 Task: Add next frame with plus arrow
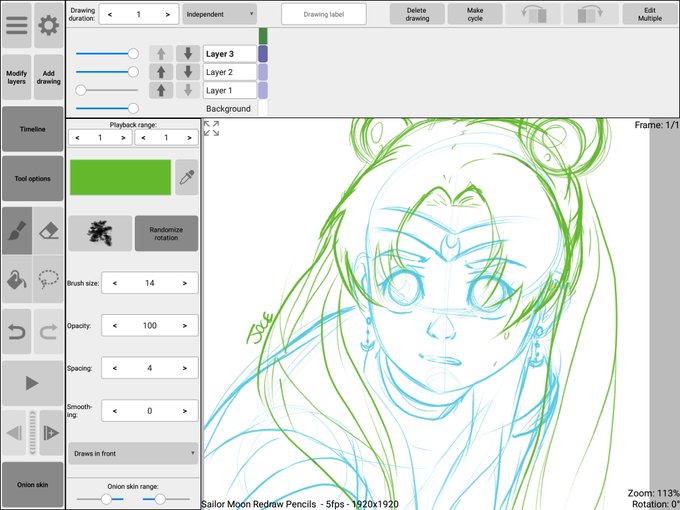(51, 433)
